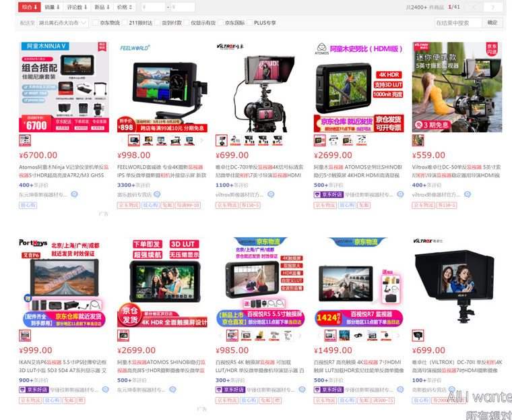
Task: Check the 京东物流 filter checkbox
Action: pyautogui.click(x=96, y=22)
